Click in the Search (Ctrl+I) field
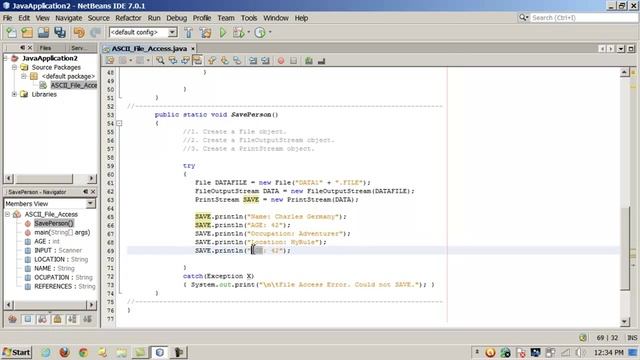The image size is (640, 360). pos(583,18)
